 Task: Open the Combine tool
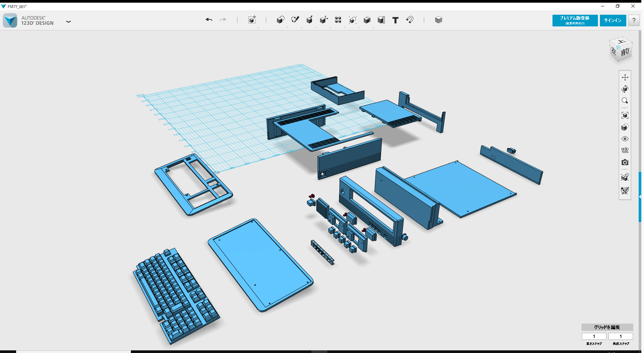tap(367, 20)
